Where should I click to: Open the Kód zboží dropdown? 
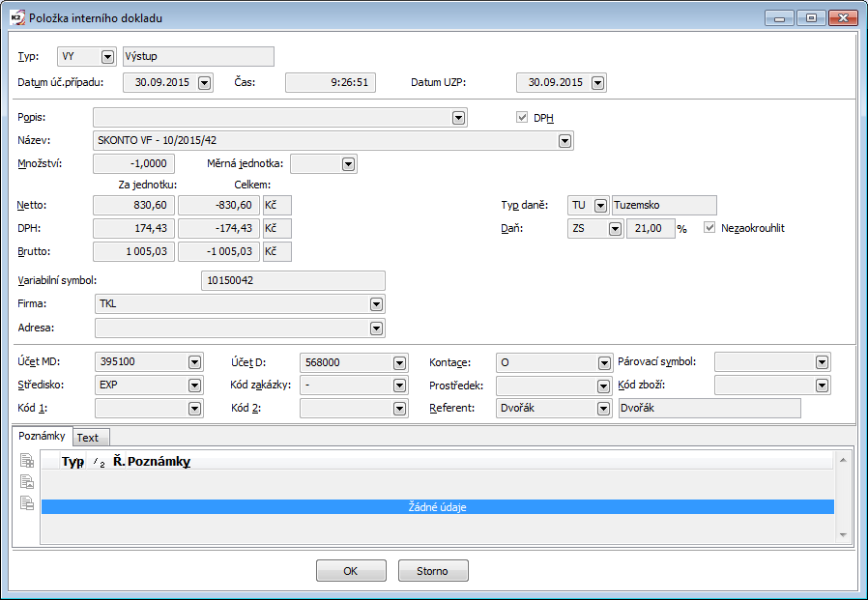click(x=822, y=386)
